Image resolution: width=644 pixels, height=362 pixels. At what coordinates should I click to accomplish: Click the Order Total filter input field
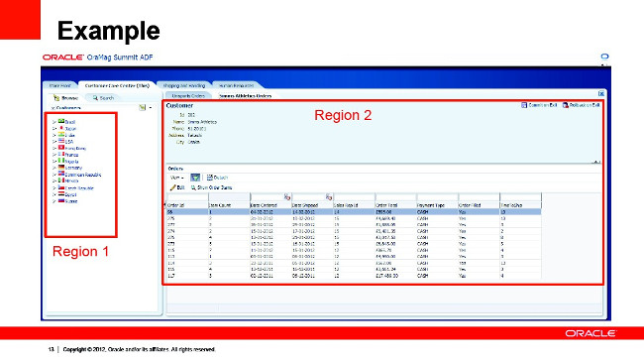[395, 197]
